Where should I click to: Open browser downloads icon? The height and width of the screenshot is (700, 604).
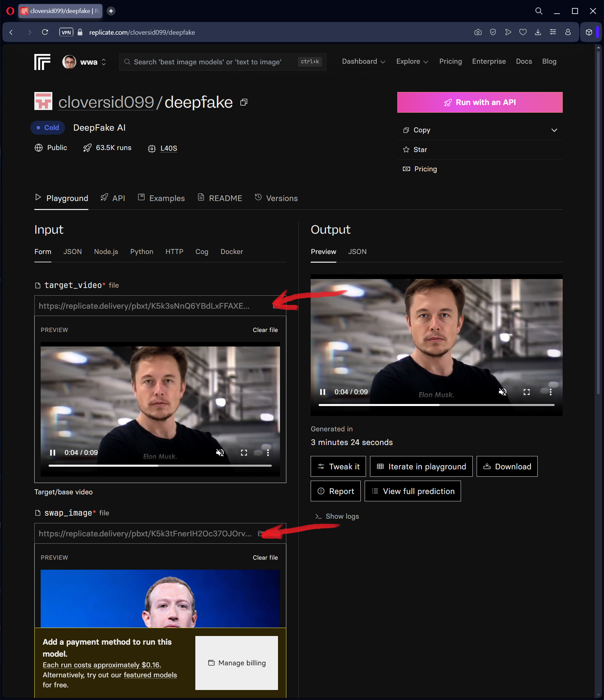coord(538,32)
